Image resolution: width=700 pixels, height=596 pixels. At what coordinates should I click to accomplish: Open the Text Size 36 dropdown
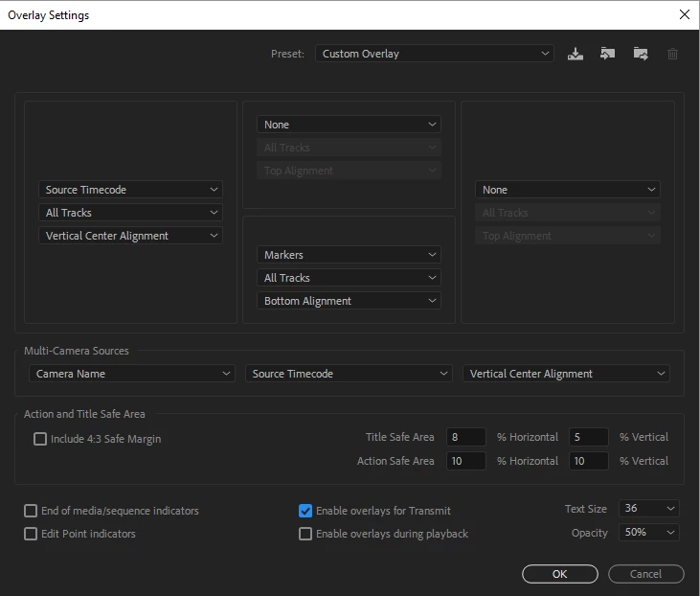[x=648, y=508]
